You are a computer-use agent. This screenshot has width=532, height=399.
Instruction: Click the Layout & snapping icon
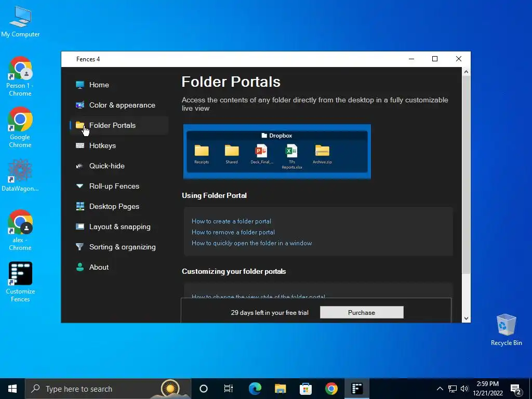click(79, 227)
